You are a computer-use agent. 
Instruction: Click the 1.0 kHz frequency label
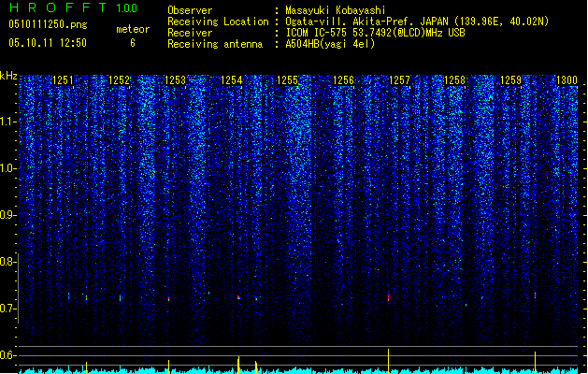click(8, 168)
